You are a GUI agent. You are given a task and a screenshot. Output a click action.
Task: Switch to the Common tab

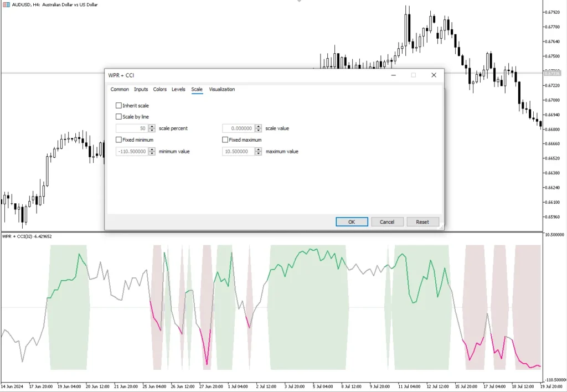pos(120,89)
